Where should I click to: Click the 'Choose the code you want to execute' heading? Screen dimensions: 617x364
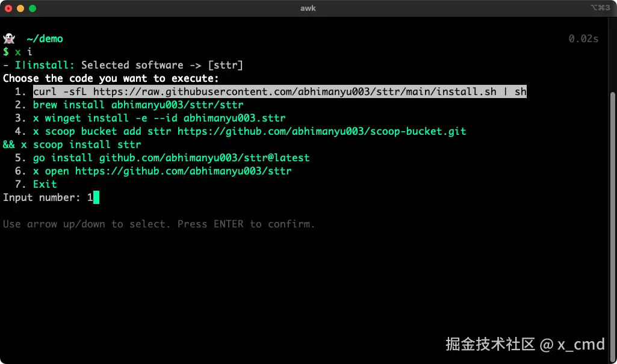(111, 78)
